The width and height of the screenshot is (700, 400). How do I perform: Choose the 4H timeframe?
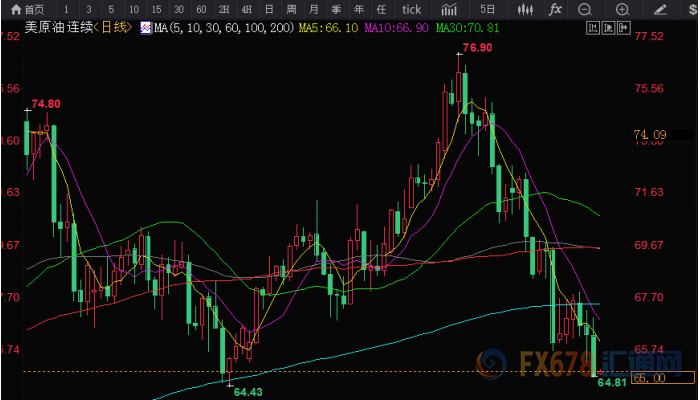[246, 8]
